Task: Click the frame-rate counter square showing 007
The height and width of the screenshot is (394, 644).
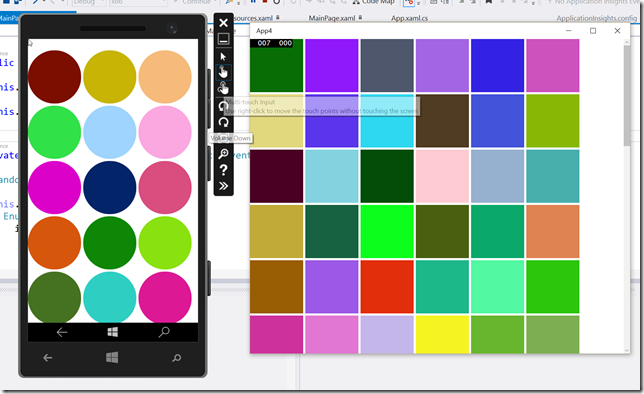Action: tap(276, 66)
